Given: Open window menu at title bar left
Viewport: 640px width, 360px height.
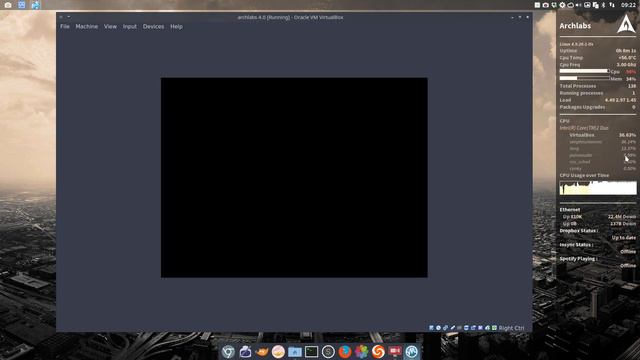Looking at the screenshot, I should 61,17.
